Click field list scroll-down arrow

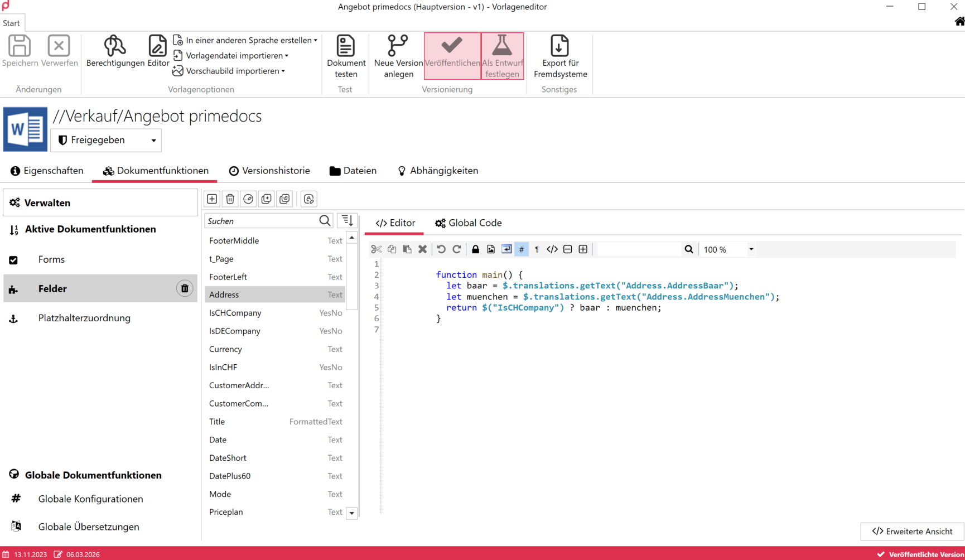coord(352,513)
